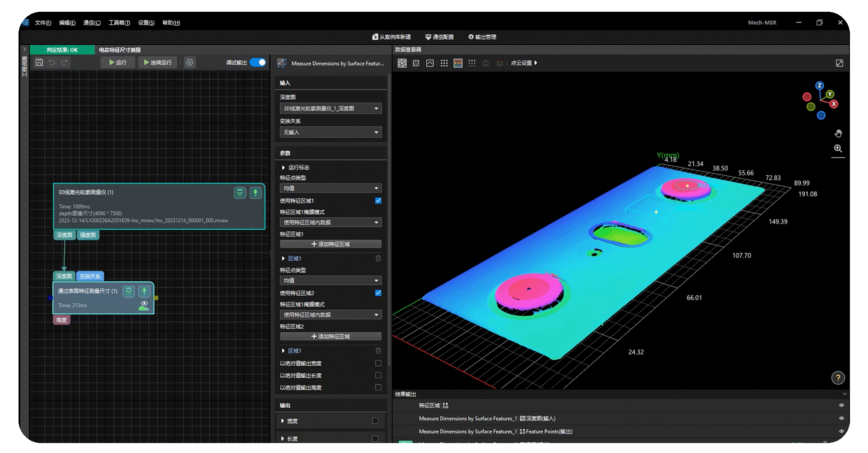
Task: Toggle visibility of 深度图(输入) result row
Action: [x=841, y=419]
